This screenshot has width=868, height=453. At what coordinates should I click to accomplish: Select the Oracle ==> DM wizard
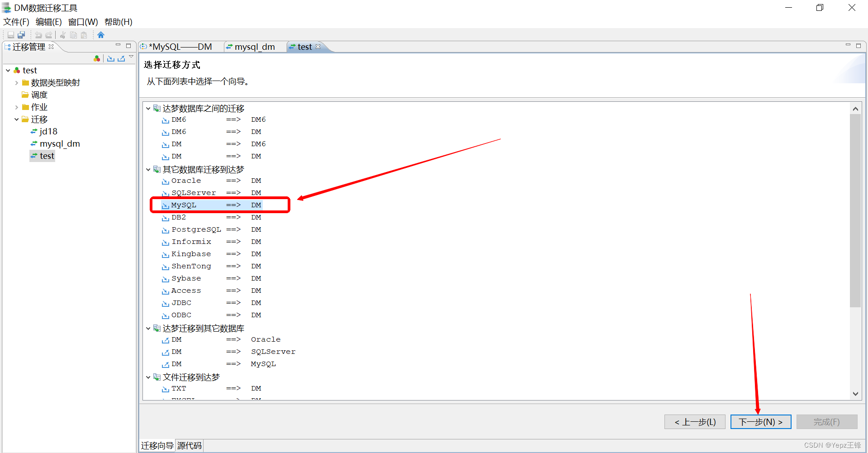tap(212, 181)
